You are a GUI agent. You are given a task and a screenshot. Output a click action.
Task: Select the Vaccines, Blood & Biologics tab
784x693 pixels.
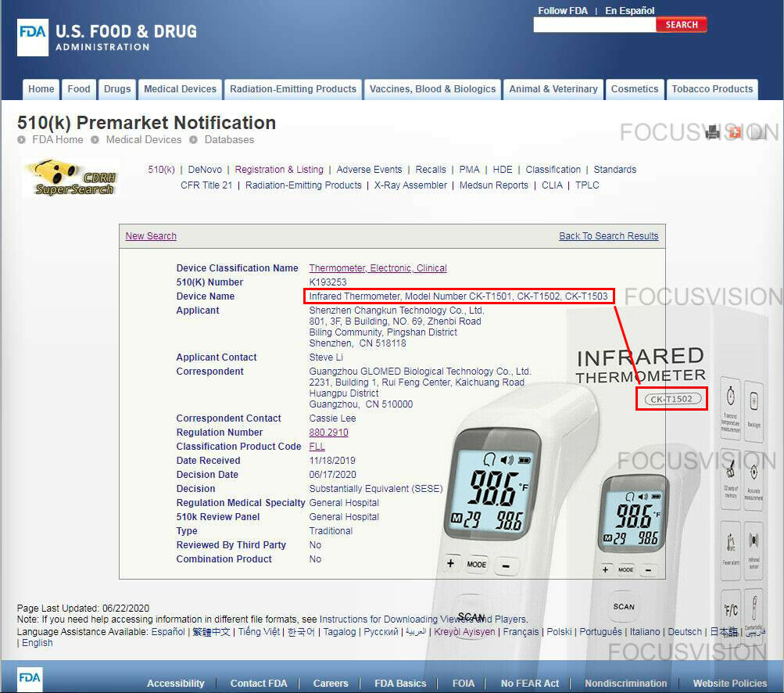point(432,89)
